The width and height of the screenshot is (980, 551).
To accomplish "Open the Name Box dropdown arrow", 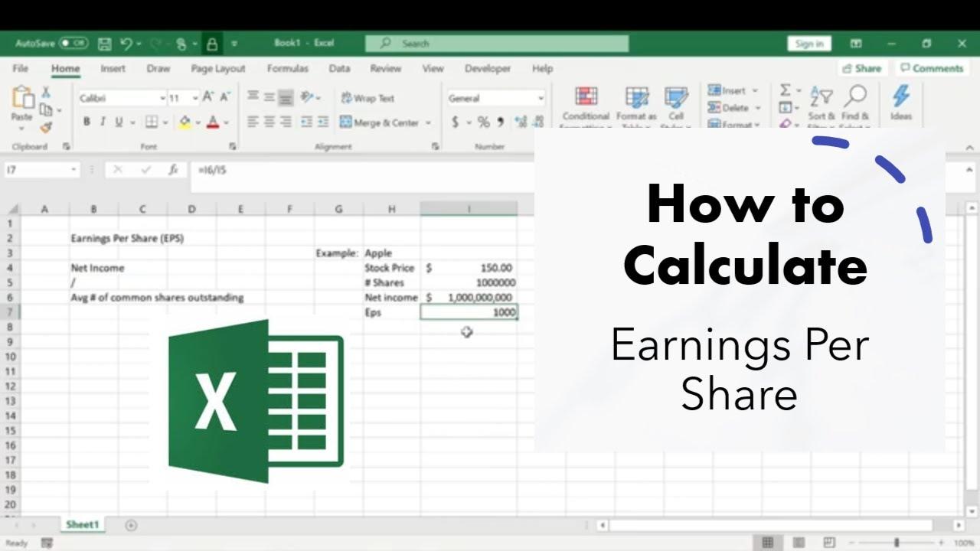I will [74, 170].
